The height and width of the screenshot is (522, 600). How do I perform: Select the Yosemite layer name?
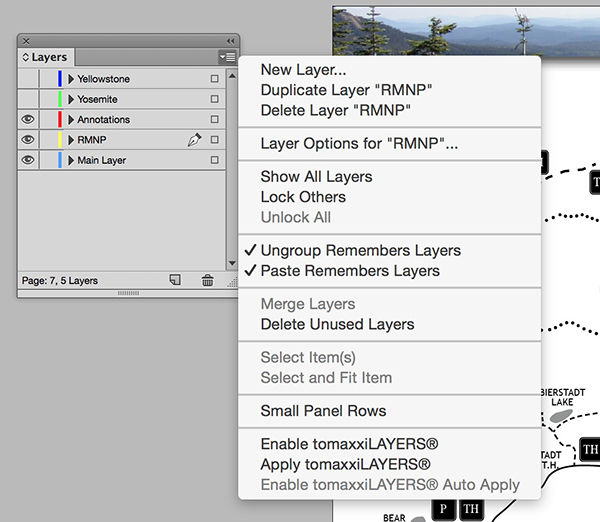click(x=98, y=99)
